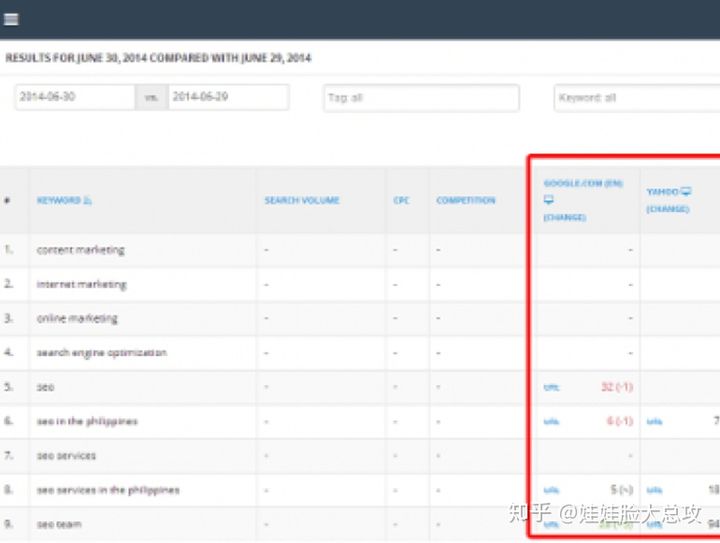Open Yahoo urls link for 'seo services in the philippines'
Image resolution: width=720 pixels, height=543 pixels.
[654, 490]
